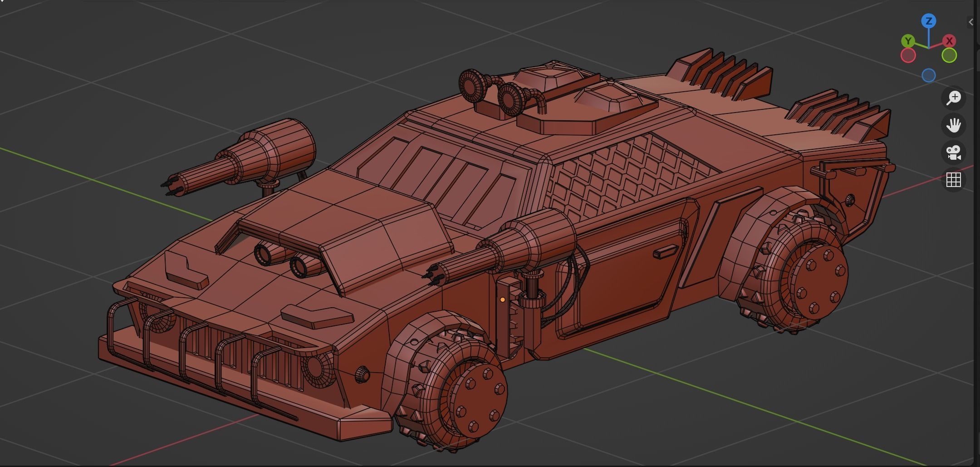Click the Y axis on navigation gizmo
The width and height of the screenshot is (980, 467).
coord(908,41)
